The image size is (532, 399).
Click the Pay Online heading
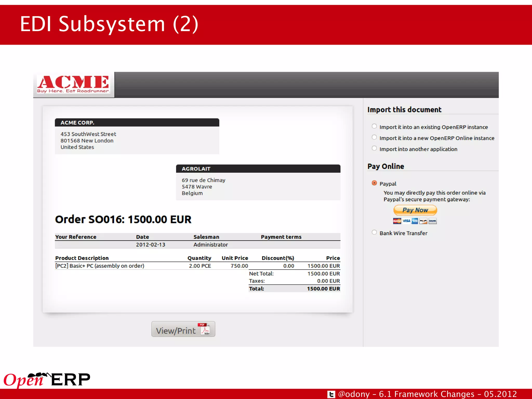[386, 166]
